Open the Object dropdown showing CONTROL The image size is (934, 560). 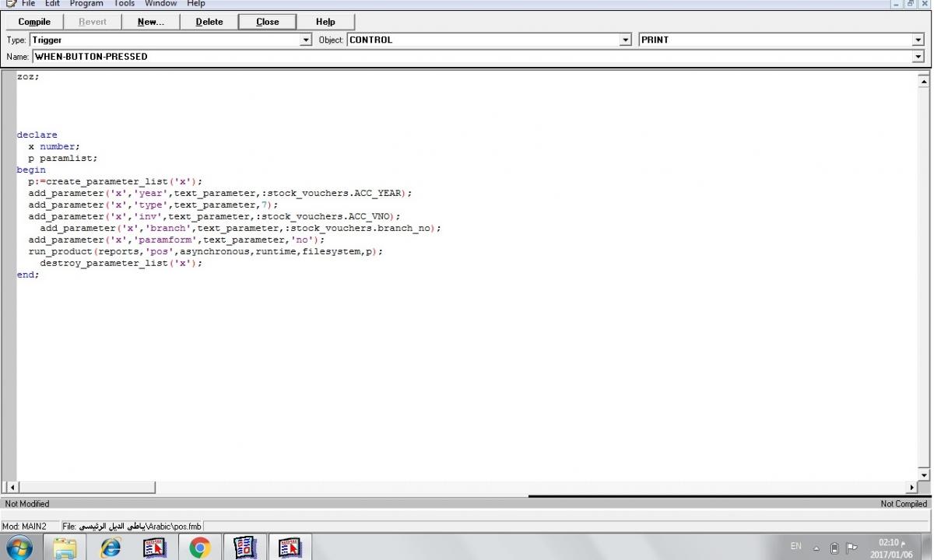625,40
